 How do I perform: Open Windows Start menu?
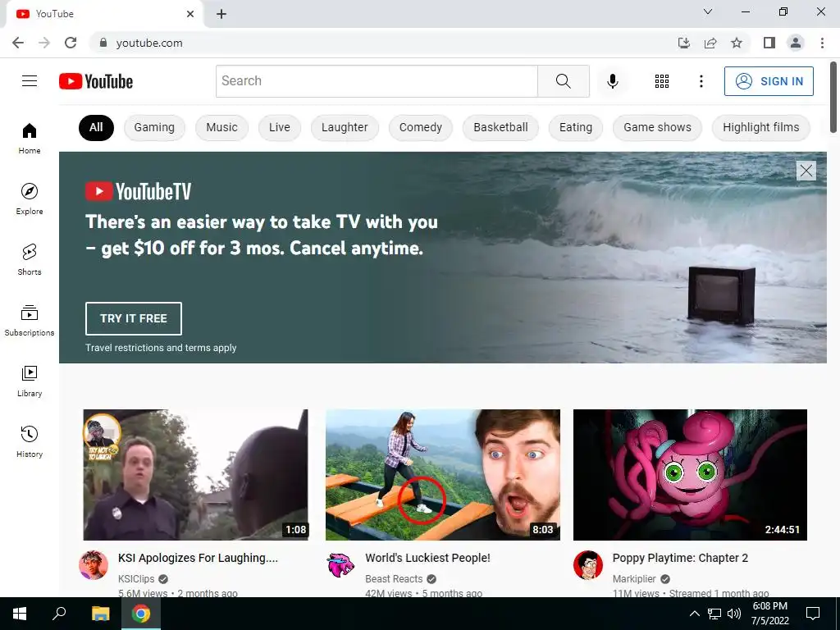(x=20, y=614)
